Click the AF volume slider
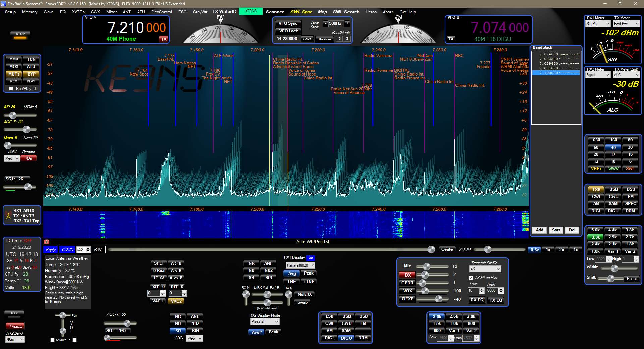 pos(20,115)
